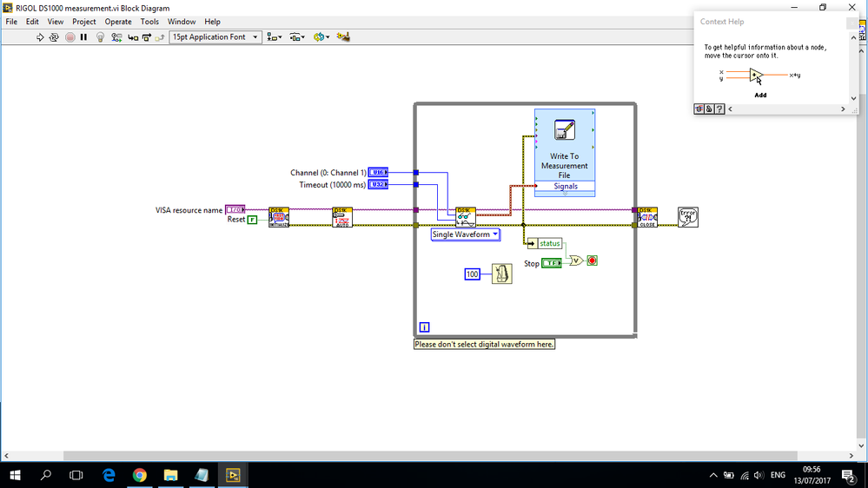Click the block diagram horizontal scrollbar

coord(430,456)
